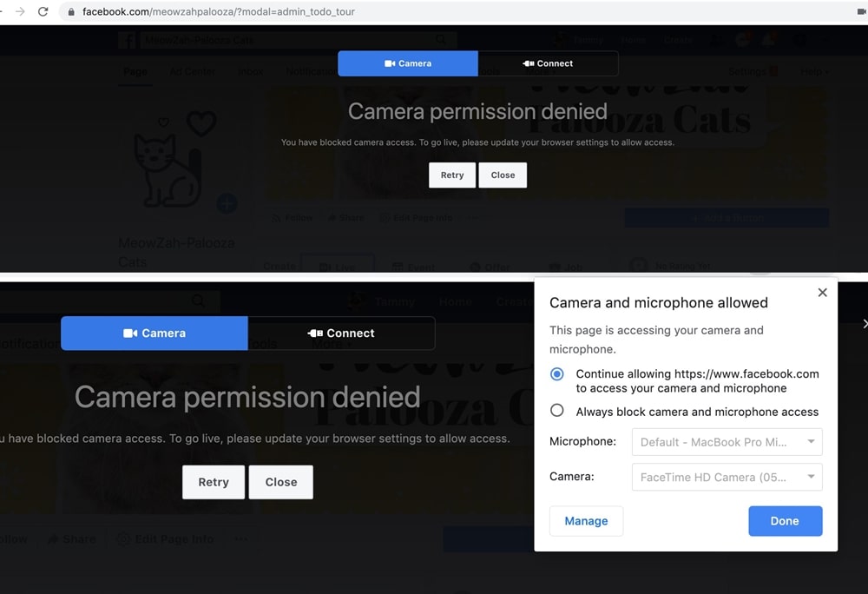Select Continue allowing facebook.com camera access

click(x=557, y=374)
